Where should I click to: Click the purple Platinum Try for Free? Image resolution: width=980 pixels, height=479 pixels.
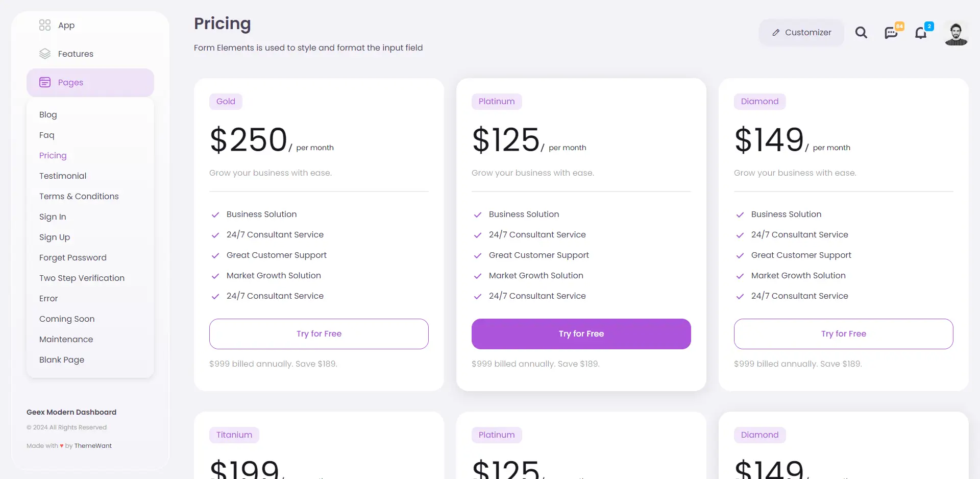[581, 334]
